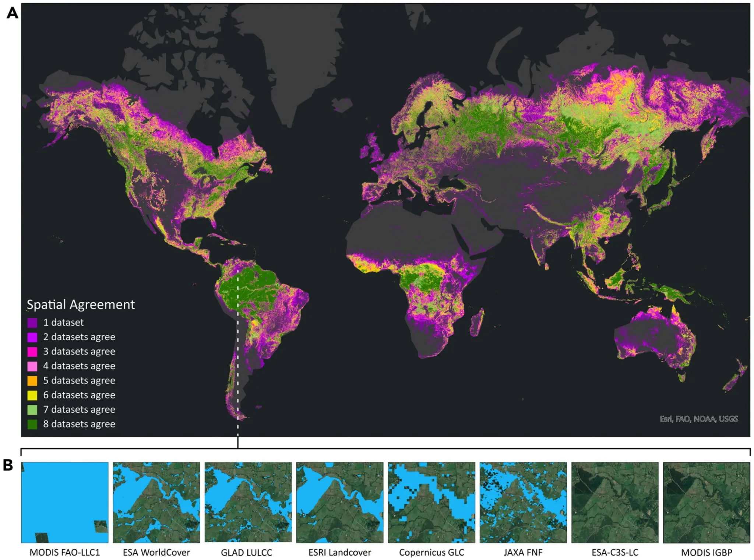Click the 'JAXA FNF' caption
Viewport: 754px width, 560px height.
tap(523, 553)
